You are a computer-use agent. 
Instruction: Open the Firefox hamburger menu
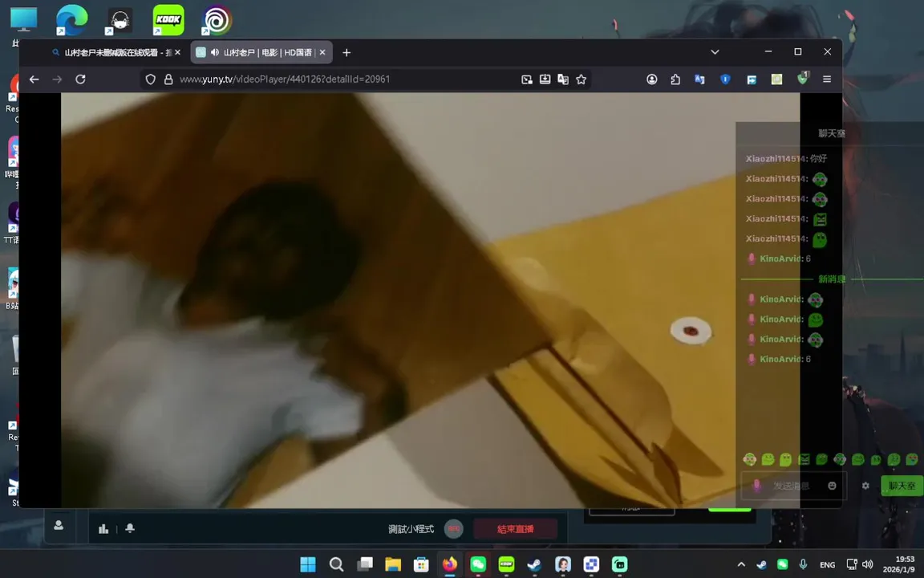click(827, 79)
